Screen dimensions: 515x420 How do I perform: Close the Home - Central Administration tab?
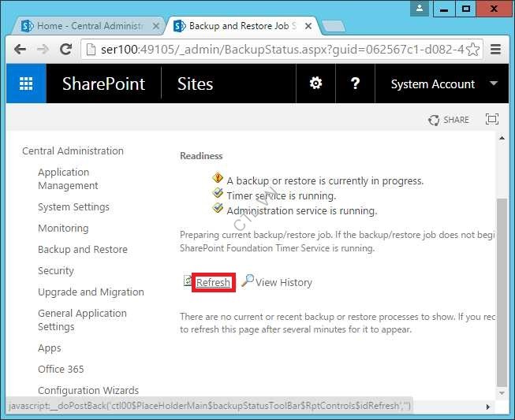[156, 26]
